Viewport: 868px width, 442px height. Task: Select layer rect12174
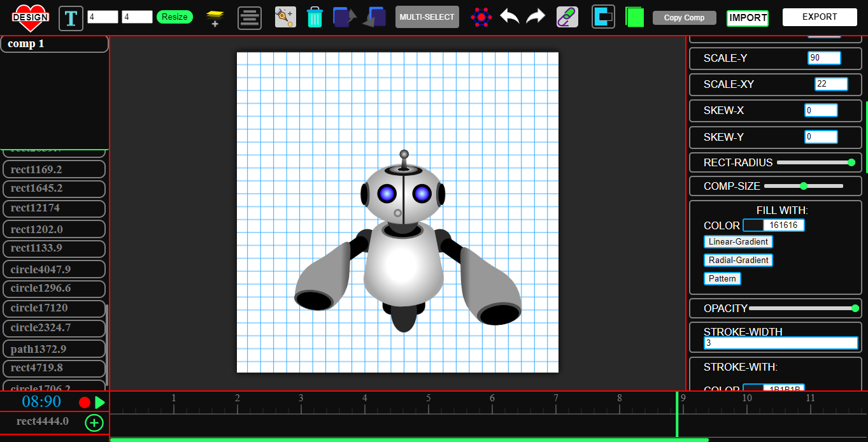(54, 208)
